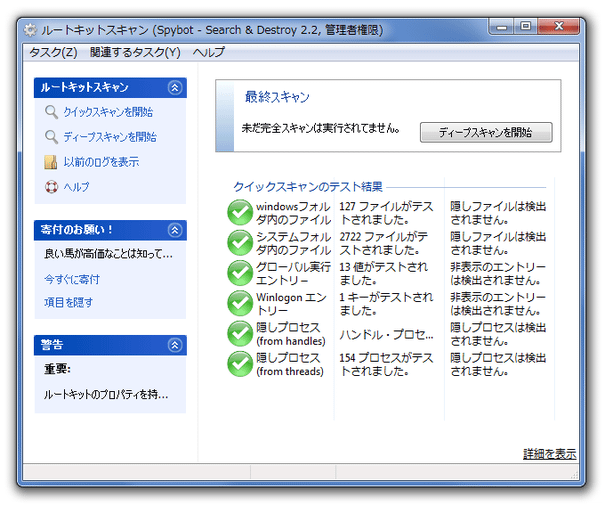Open the タスク(Z) menu
The image size is (605, 506).
click(53, 52)
